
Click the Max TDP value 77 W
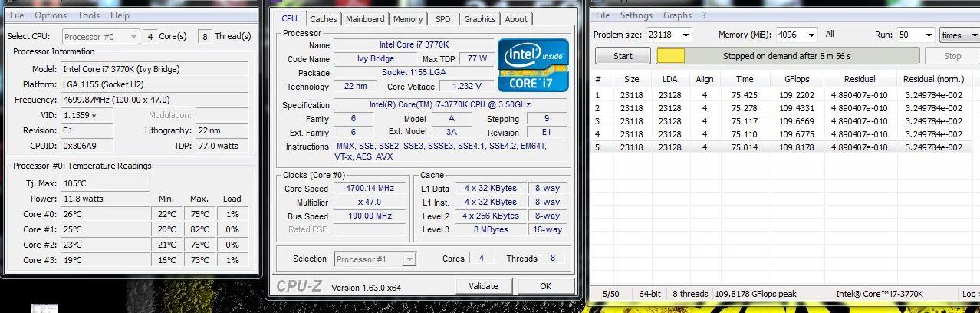coord(476,59)
